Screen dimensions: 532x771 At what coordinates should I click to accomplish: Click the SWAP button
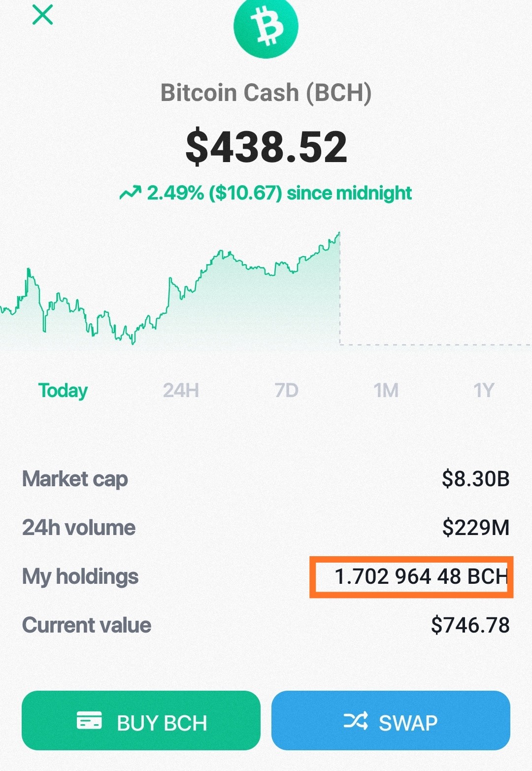point(391,720)
